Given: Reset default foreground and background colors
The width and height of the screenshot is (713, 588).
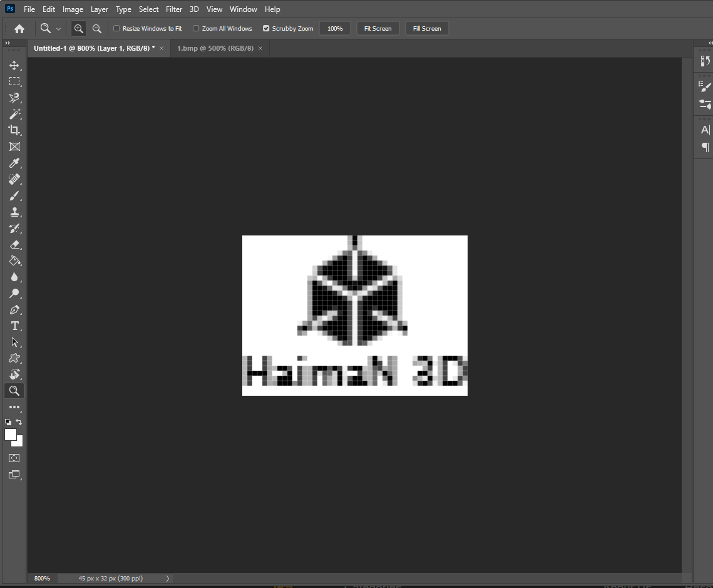Looking at the screenshot, I should pyautogui.click(x=8, y=422).
